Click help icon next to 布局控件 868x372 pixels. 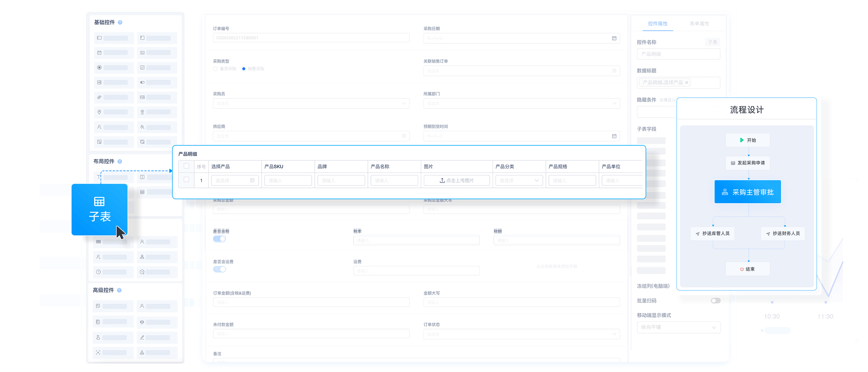coord(120,162)
